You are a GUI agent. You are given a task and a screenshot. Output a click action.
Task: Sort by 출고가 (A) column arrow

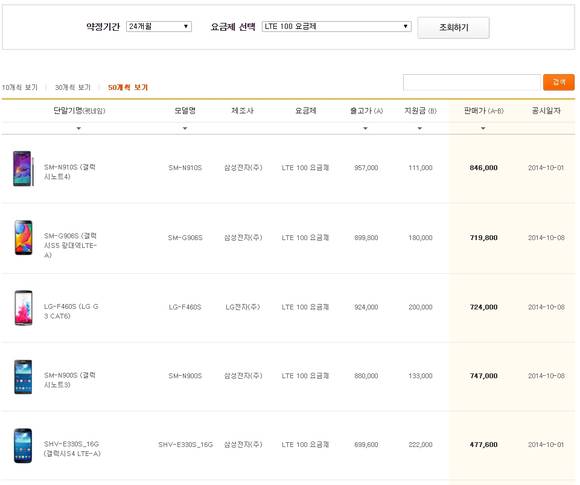(365, 128)
